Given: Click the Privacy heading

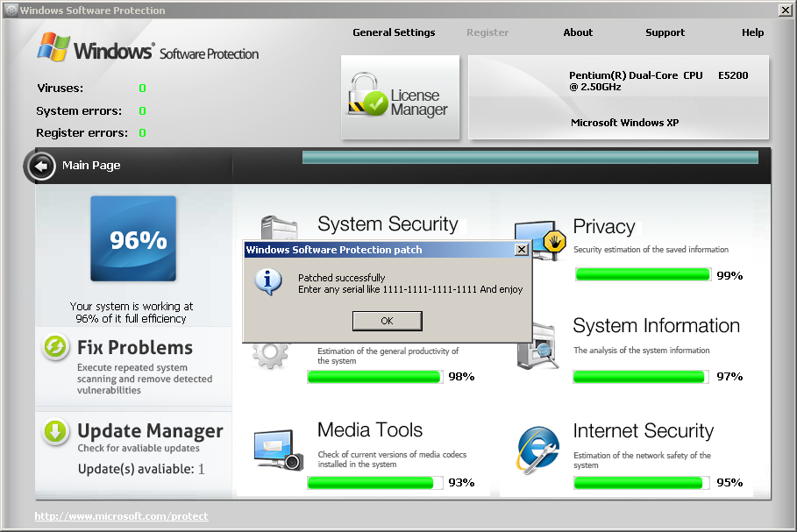Looking at the screenshot, I should 604,227.
